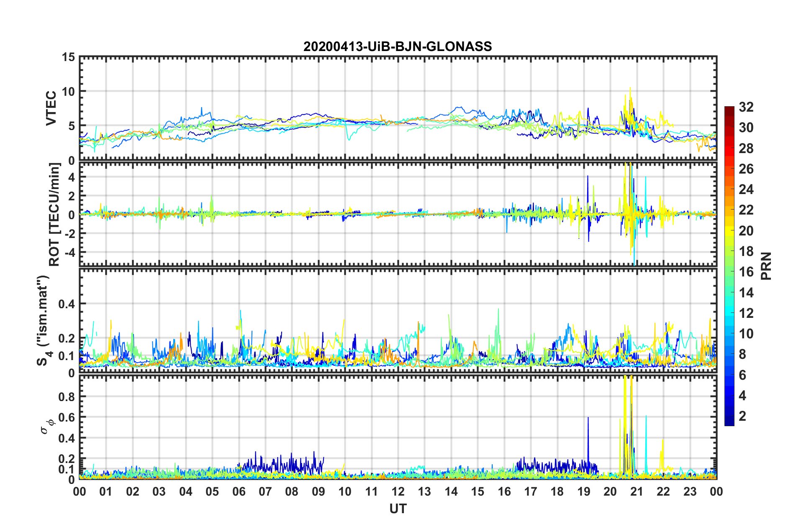Select the VTEC y-axis label

51,108
